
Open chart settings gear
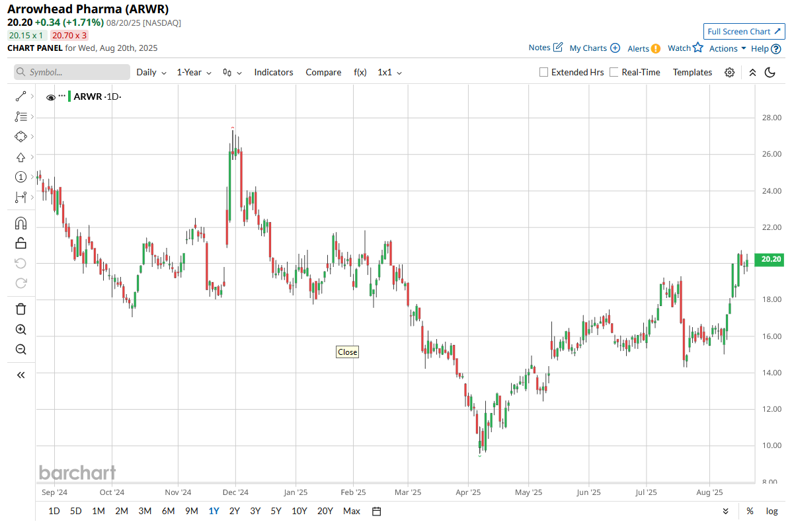tap(730, 73)
